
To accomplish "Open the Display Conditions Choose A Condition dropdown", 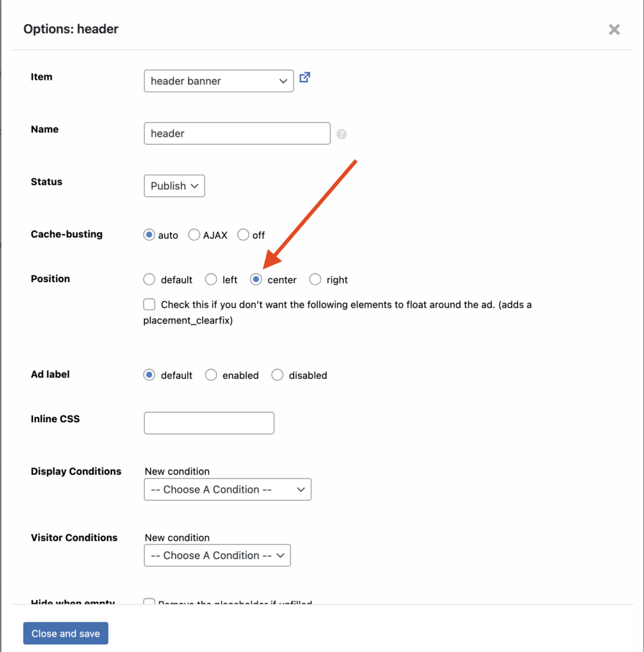I will tap(227, 490).
